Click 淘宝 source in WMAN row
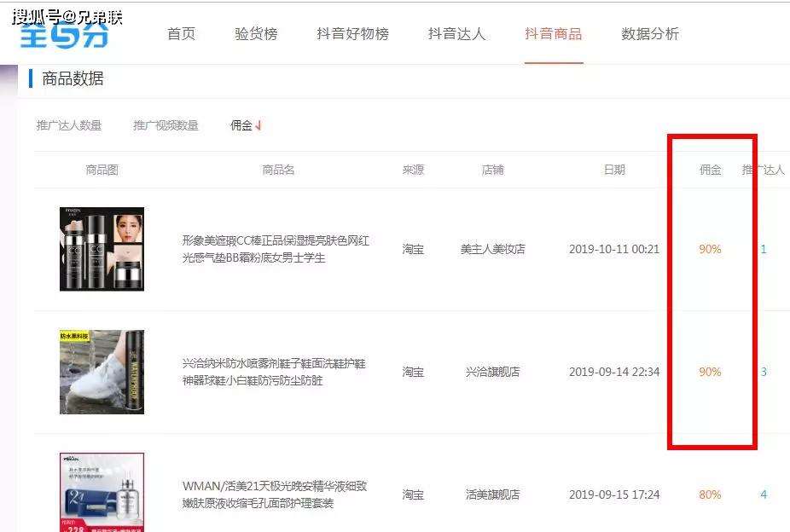Screen dimensions: 790x532 point(413,494)
